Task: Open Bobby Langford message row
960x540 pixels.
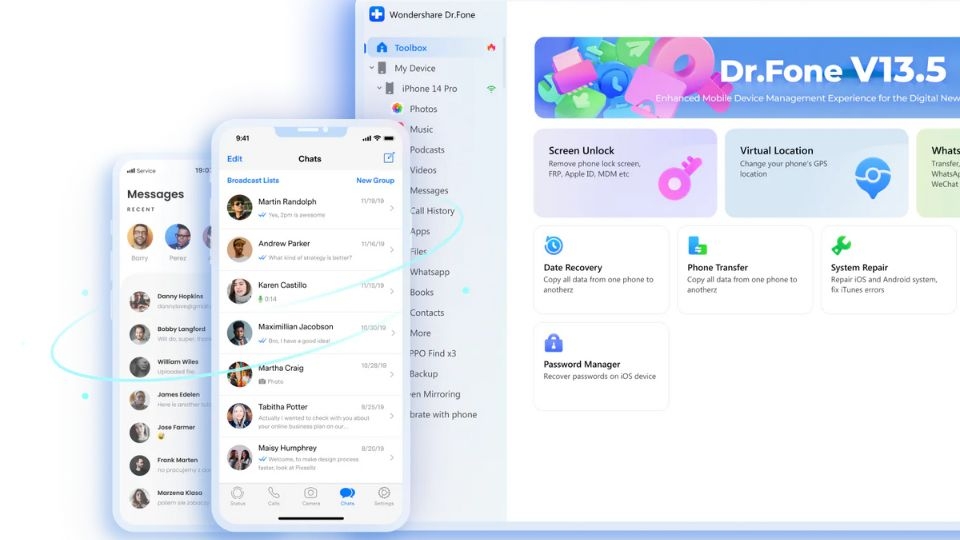Action: (x=170, y=334)
